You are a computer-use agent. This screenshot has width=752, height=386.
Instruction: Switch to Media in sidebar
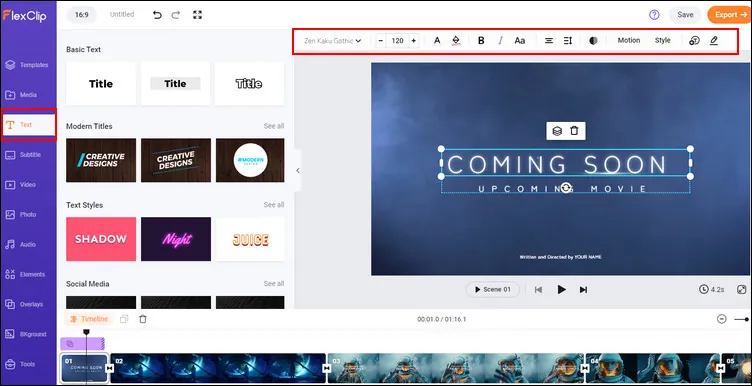tap(28, 95)
